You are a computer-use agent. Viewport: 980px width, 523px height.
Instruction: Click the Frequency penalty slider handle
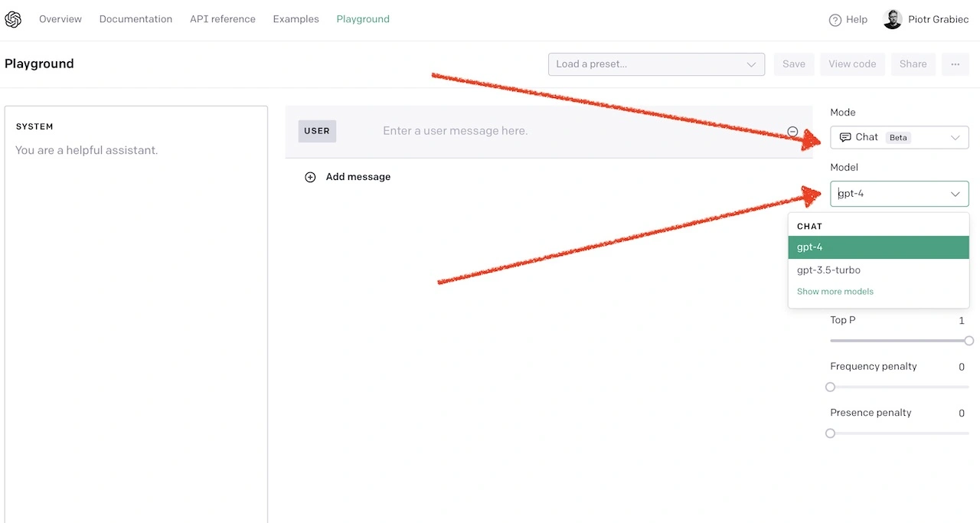point(830,387)
